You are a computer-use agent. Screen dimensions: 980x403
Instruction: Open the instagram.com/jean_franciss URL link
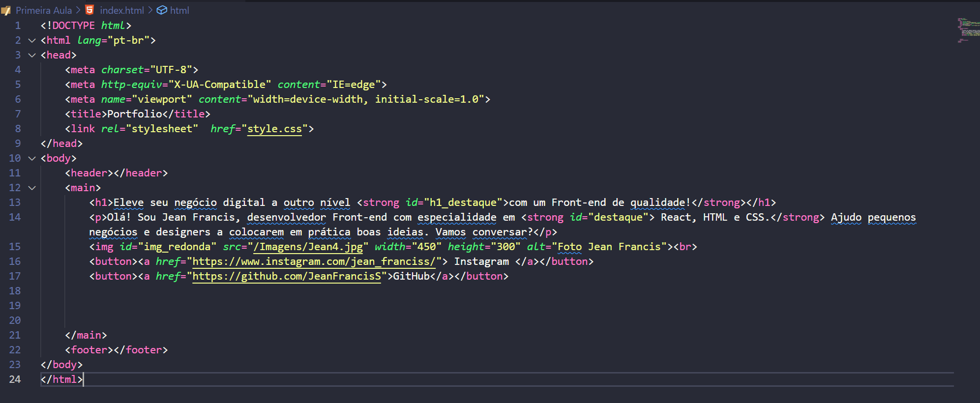(314, 261)
